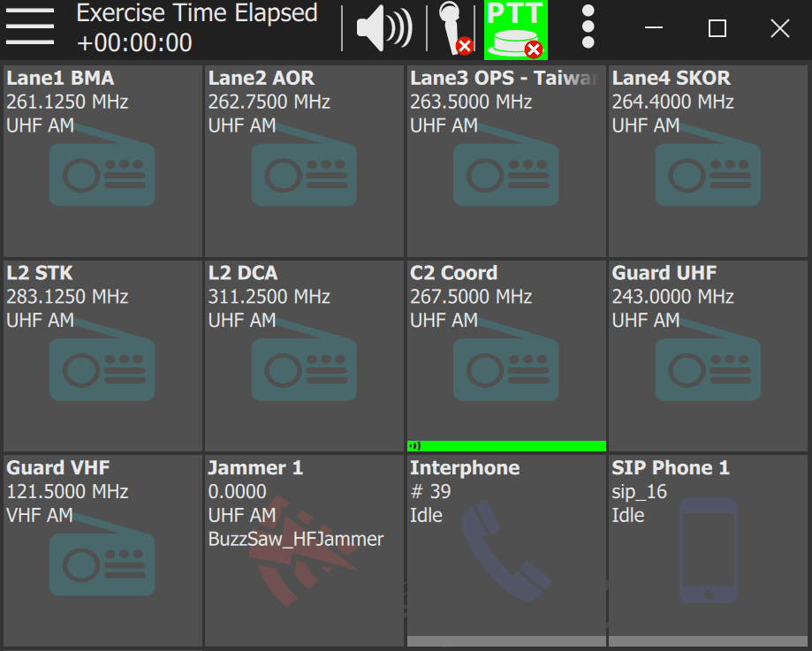The image size is (812, 651).
Task: Click the C2 Coord radio icon
Action: pos(506,361)
